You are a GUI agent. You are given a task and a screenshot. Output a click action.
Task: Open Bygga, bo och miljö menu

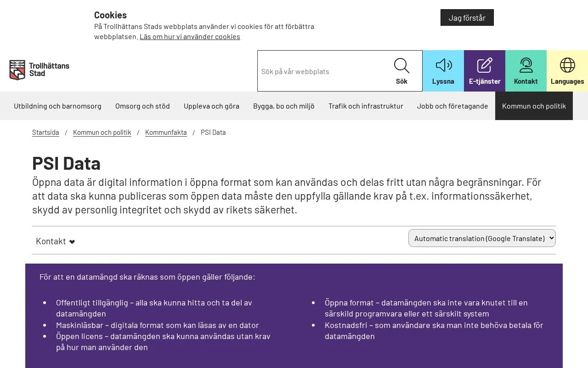click(284, 106)
